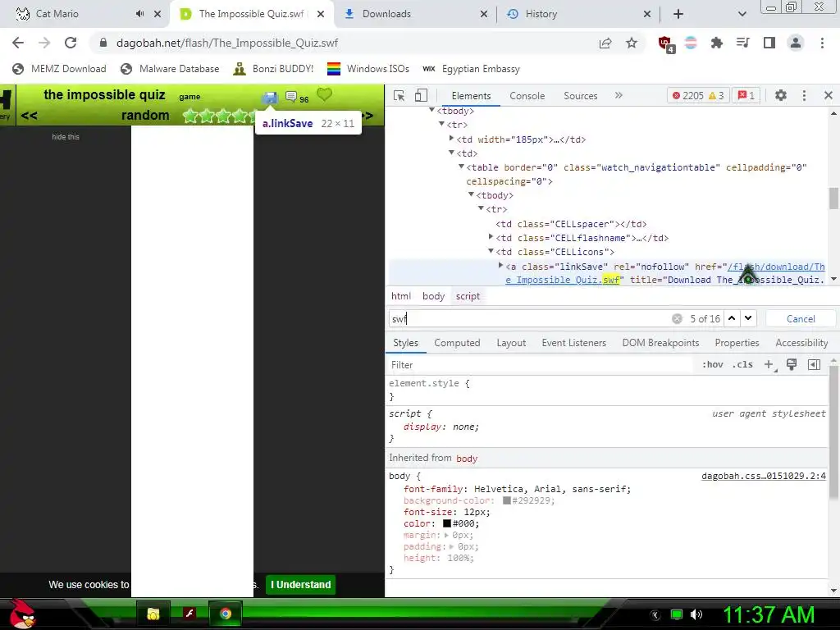Expand the CELLflashname td node
This screenshot has height=630, width=840.
(x=491, y=237)
